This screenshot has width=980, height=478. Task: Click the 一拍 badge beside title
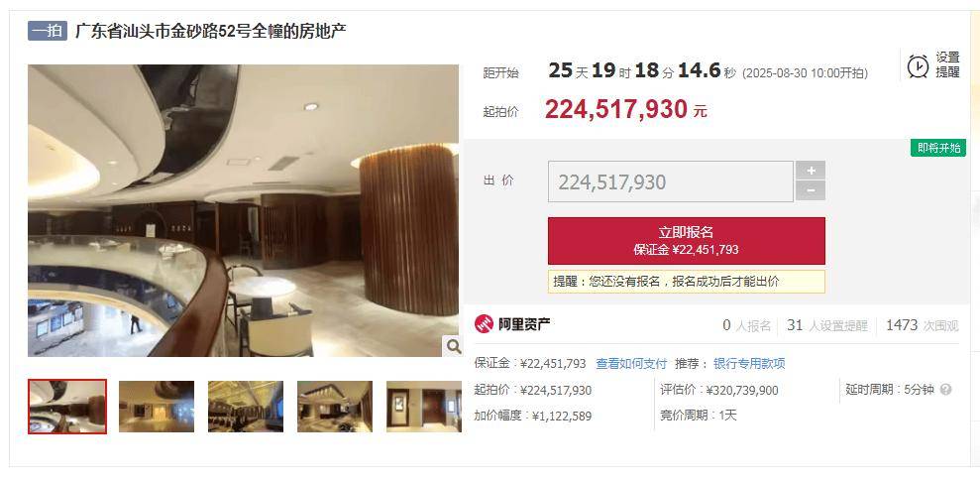48,31
